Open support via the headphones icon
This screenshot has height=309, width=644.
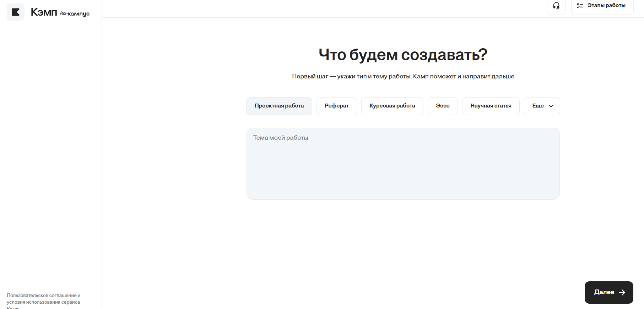coord(556,6)
